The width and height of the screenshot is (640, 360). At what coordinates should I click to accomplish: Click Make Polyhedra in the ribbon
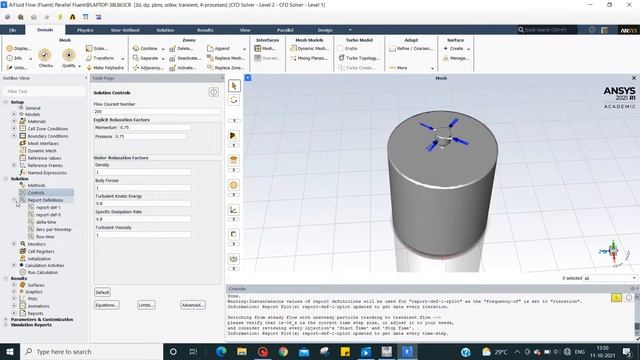tap(106, 68)
